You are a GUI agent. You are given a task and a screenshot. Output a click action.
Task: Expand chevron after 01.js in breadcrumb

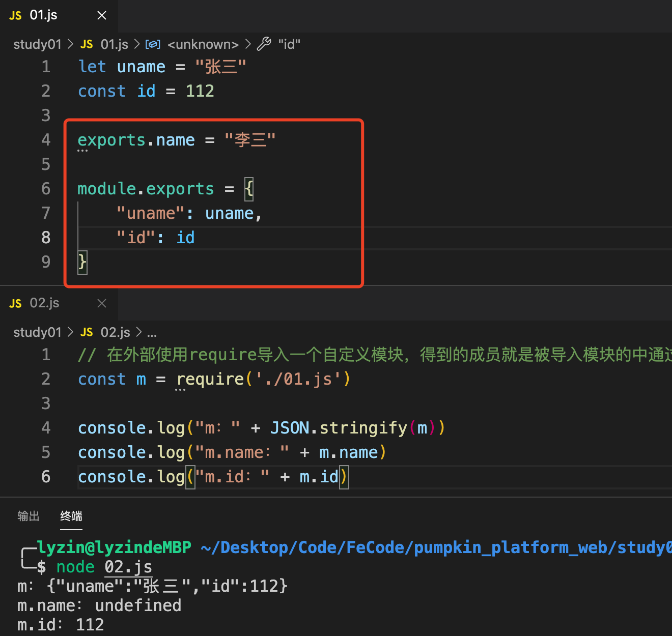(x=137, y=44)
